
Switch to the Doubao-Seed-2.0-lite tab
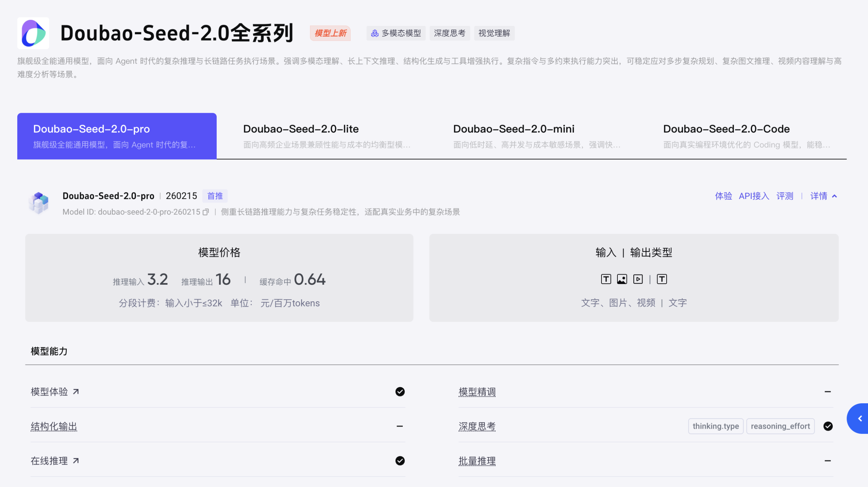coord(301,135)
